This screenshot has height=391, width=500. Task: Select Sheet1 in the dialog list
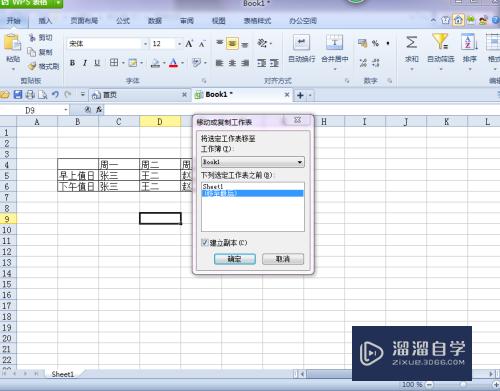click(253, 186)
